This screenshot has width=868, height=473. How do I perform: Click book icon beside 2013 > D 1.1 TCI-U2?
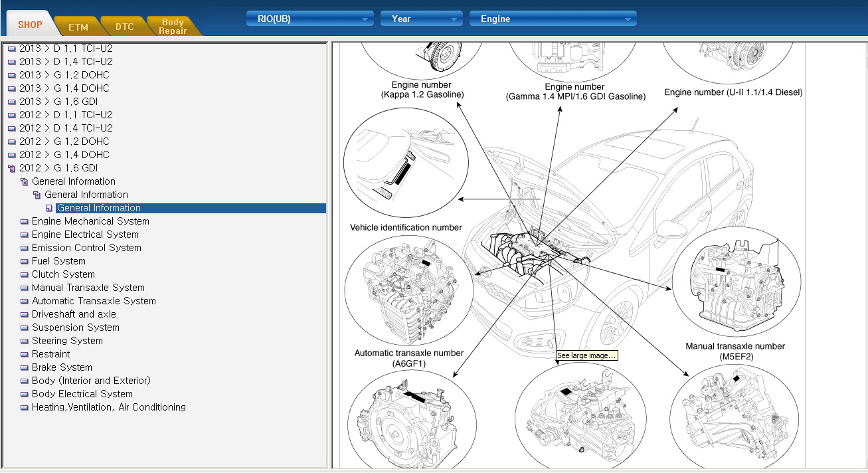click(12, 48)
